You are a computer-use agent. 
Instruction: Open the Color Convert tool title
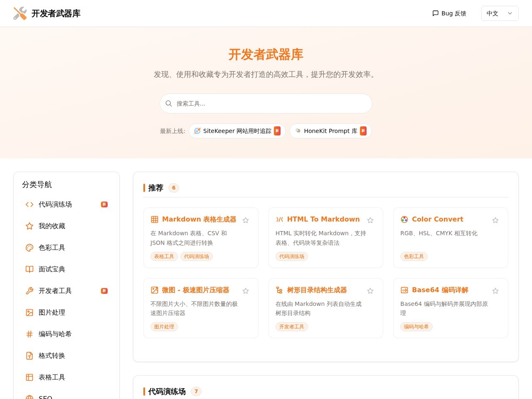coord(438,219)
